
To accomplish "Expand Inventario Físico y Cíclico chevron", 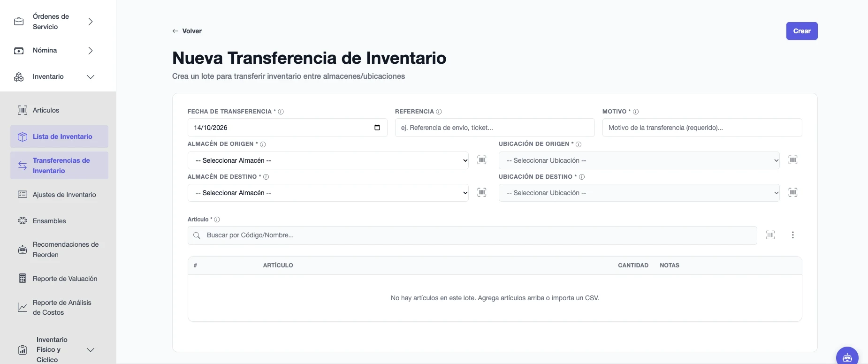I will [x=91, y=350].
